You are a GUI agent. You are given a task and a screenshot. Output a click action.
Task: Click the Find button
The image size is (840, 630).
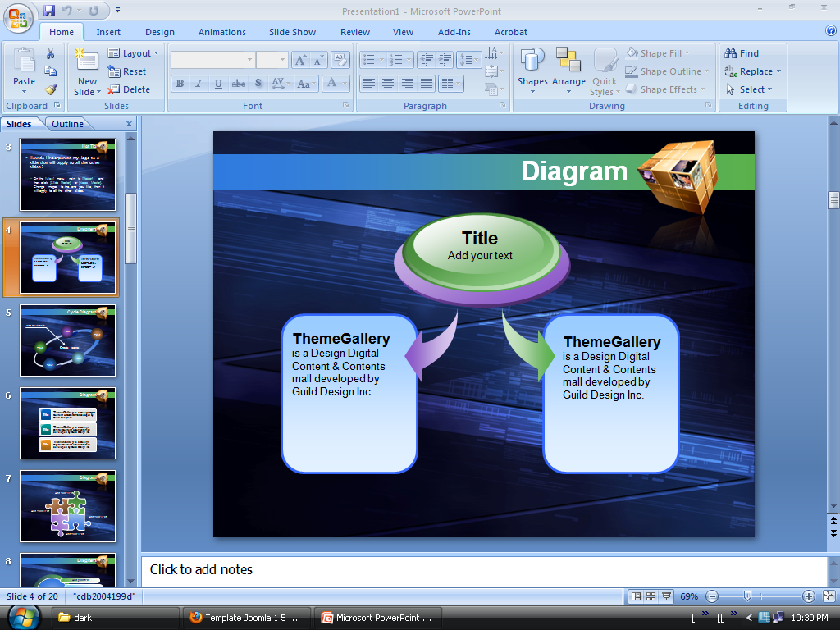click(x=742, y=53)
